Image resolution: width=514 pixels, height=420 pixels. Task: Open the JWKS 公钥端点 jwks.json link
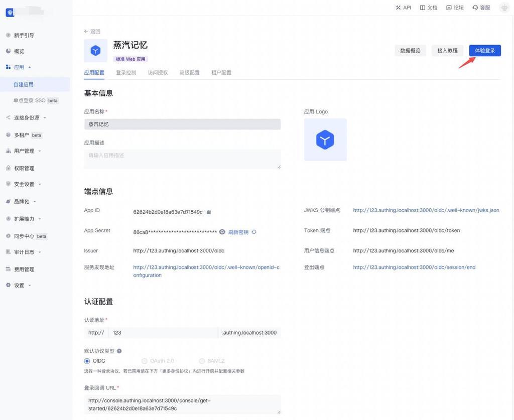pyautogui.click(x=426, y=210)
